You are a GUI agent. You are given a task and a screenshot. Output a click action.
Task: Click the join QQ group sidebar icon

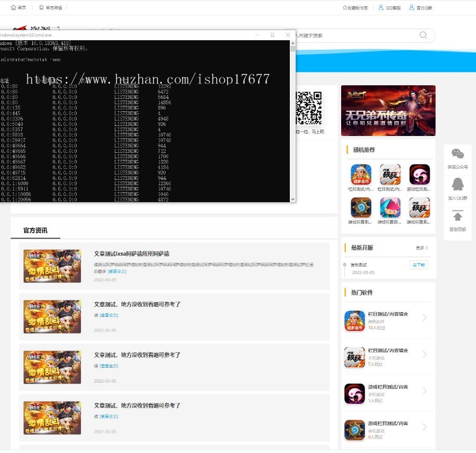tap(457, 184)
